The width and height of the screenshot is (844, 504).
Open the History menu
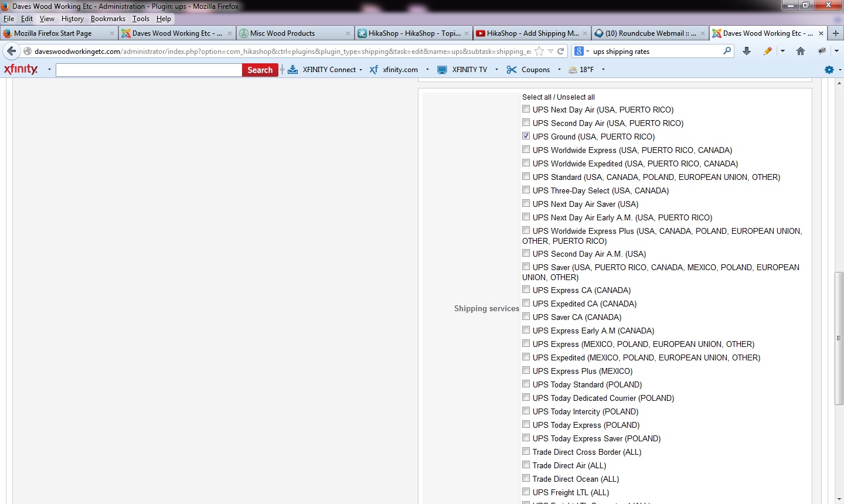pyautogui.click(x=72, y=19)
